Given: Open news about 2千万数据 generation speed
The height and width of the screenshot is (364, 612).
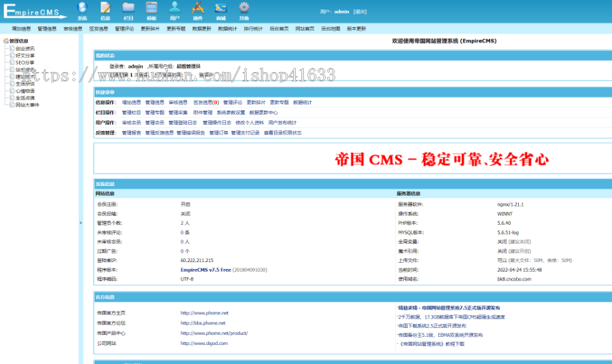Looking at the screenshot, I should coord(452,317).
